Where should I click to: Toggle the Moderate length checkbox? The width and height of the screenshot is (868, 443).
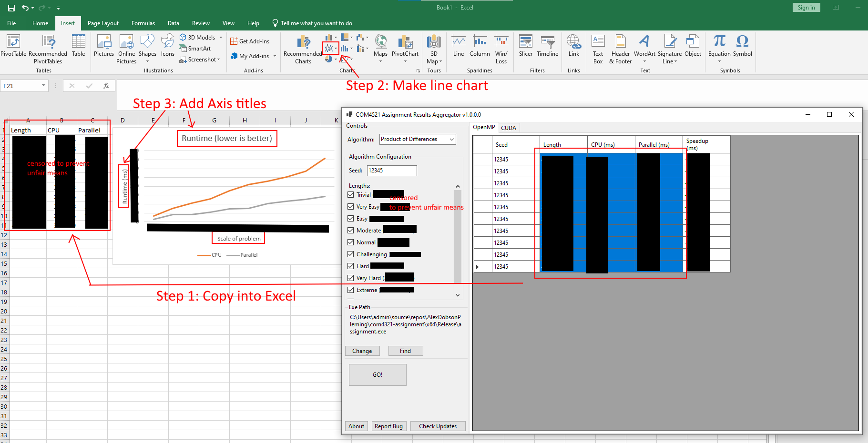coord(351,231)
